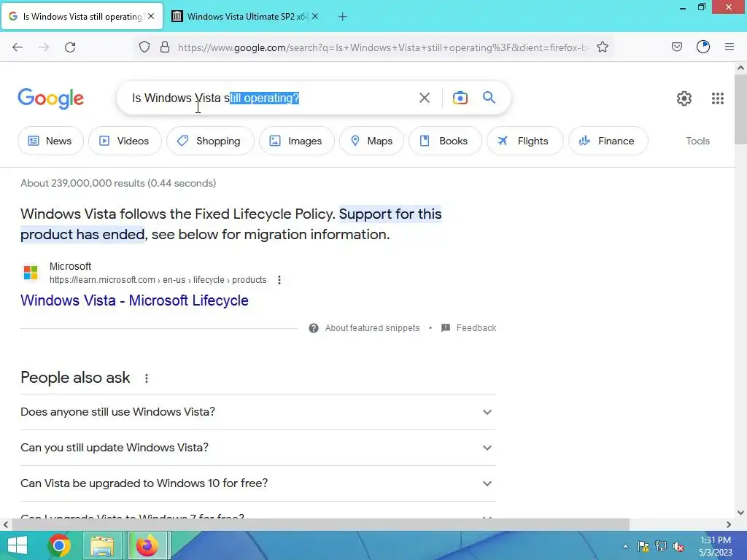Filter results by News
This screenshot has width=747, height=560.
coord(50,141)
